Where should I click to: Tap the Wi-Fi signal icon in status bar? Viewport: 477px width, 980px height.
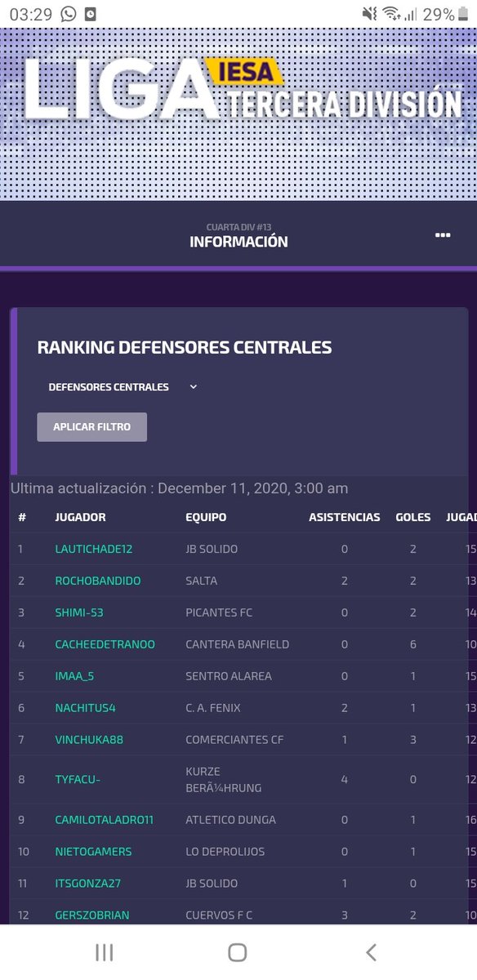pyautogui.click(x=391, y=13)
